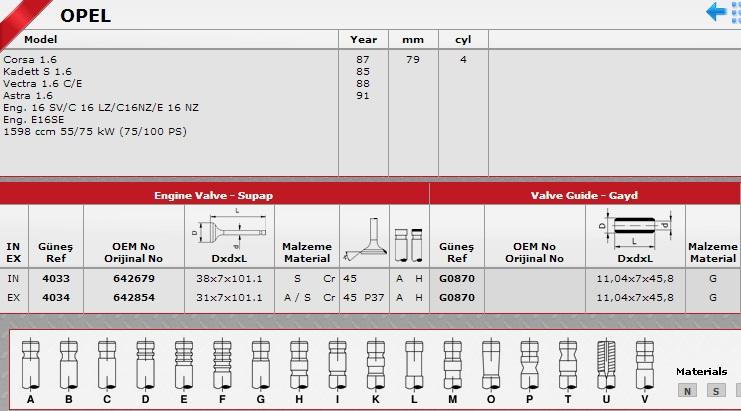Click the cyl column header
This screenshot has height=411, width=741.
pyautogui.click(x=463, y=40)
